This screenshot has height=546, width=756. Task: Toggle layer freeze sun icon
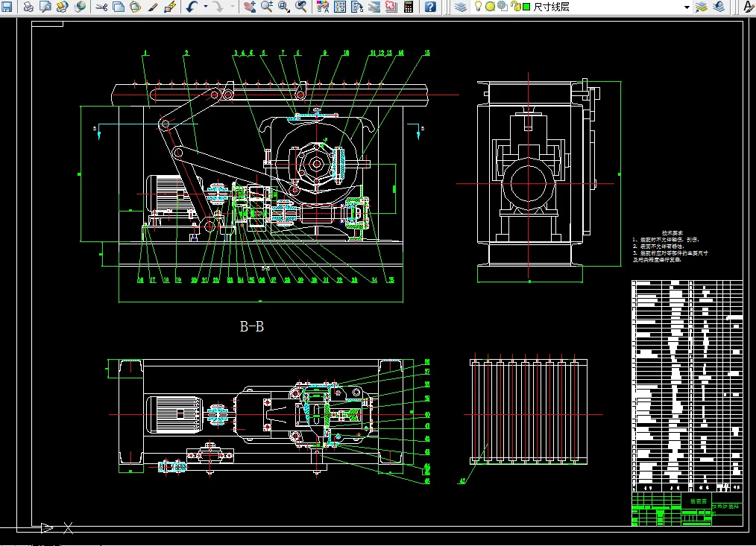click(x=490, y=6)
